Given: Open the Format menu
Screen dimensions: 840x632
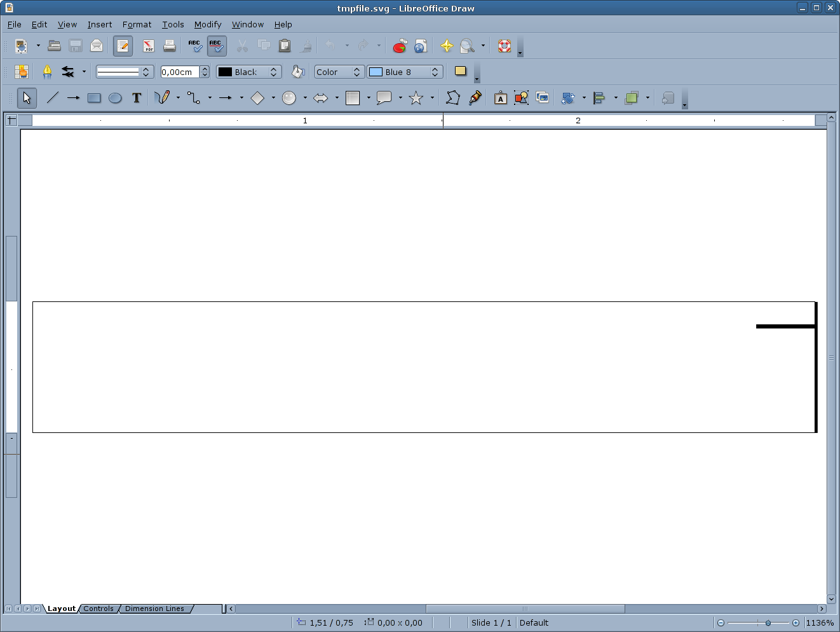Looking at the screenshot, I should point(137,24).
